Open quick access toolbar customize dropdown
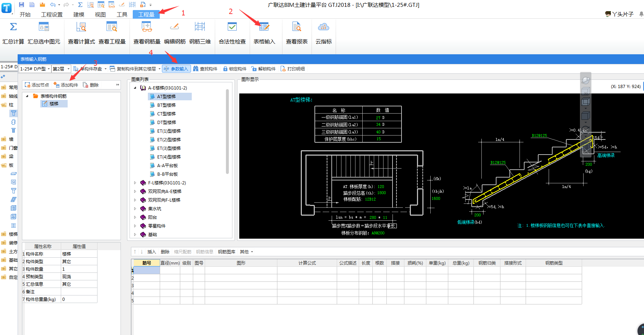The width and height of the screenshot is (644, 335). pyautogui.click(x=150, y=5)
